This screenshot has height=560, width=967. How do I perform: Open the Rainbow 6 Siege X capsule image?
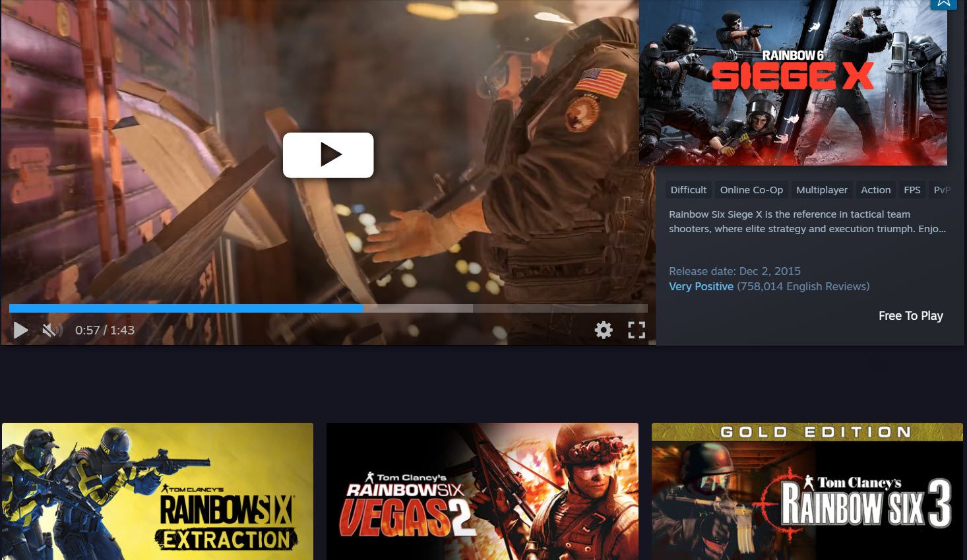793,82
